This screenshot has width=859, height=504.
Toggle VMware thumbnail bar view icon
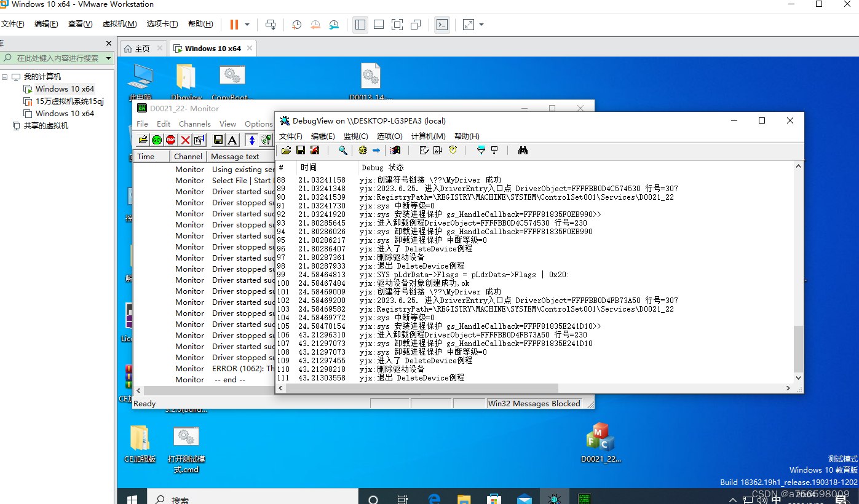pyautogui.click(x=379, y=25)
